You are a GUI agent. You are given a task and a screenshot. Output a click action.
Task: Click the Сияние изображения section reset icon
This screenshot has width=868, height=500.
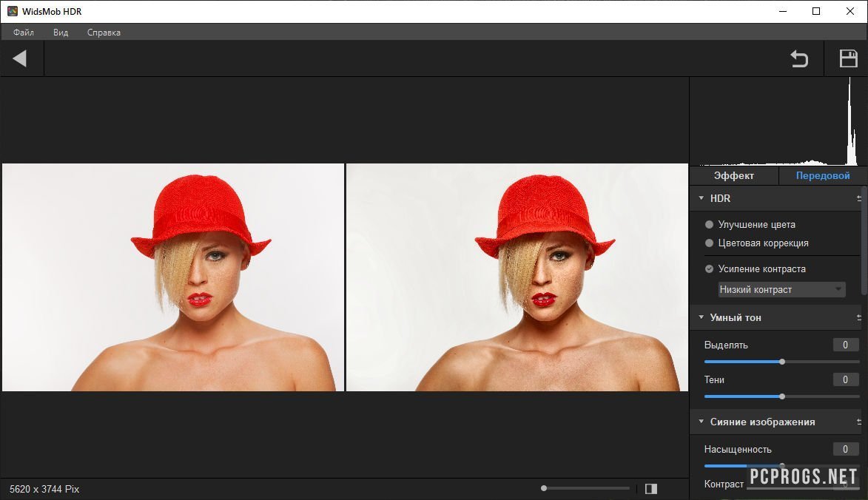click(x=859, y=422)
